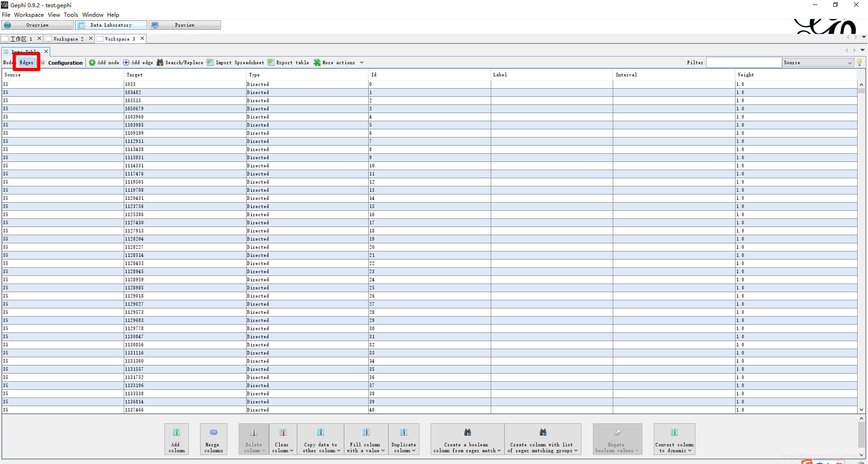The image size is (868, 464).
Task: Click the Export table icon
Action: coord(271,62)
